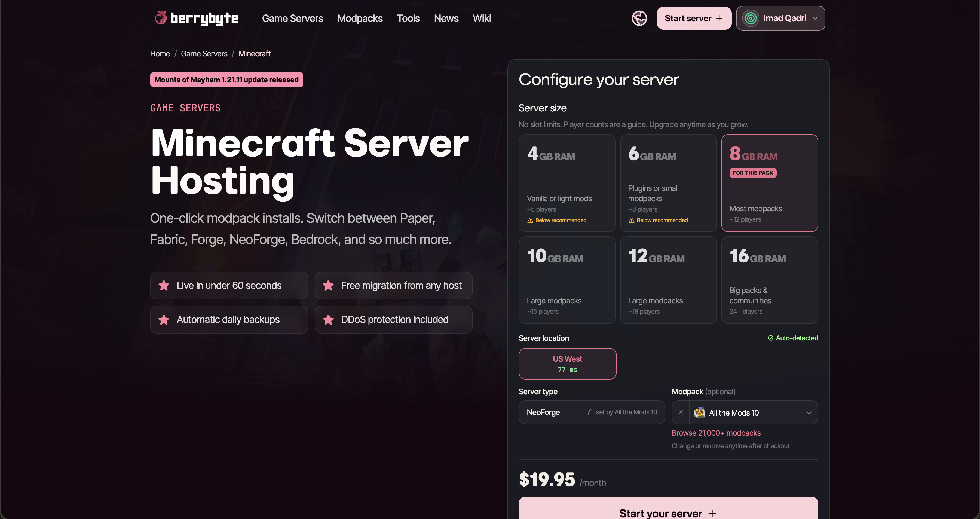Click the berrybyte wordmark text
Image resolution: width=980 pixels, height=519 pixels.
[x=204, y=18]
